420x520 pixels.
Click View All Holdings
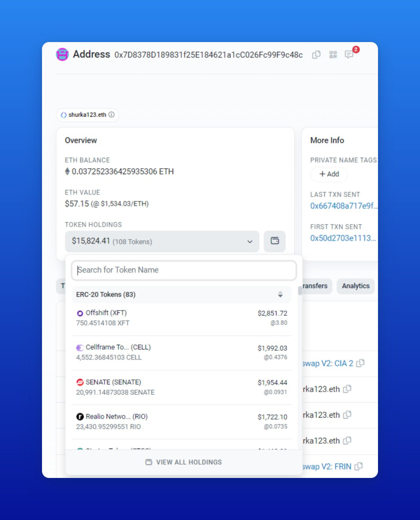click(184, 462)
